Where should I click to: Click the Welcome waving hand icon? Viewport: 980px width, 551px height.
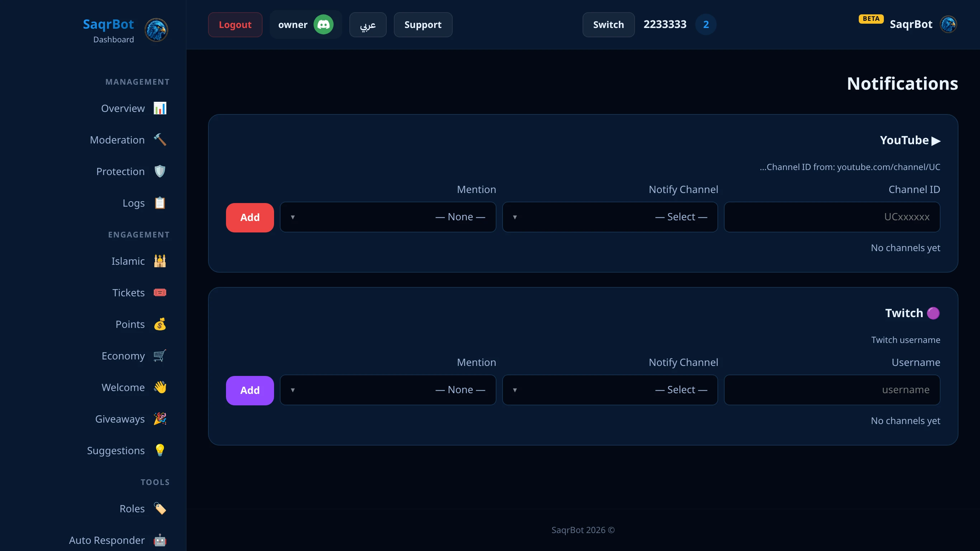click(160, 387)
